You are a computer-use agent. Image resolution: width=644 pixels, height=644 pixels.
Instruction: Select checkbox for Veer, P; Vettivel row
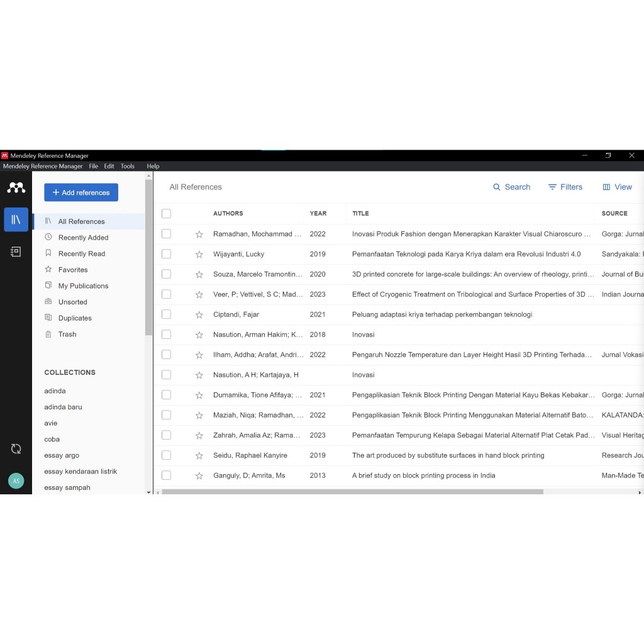pos(166,294)
